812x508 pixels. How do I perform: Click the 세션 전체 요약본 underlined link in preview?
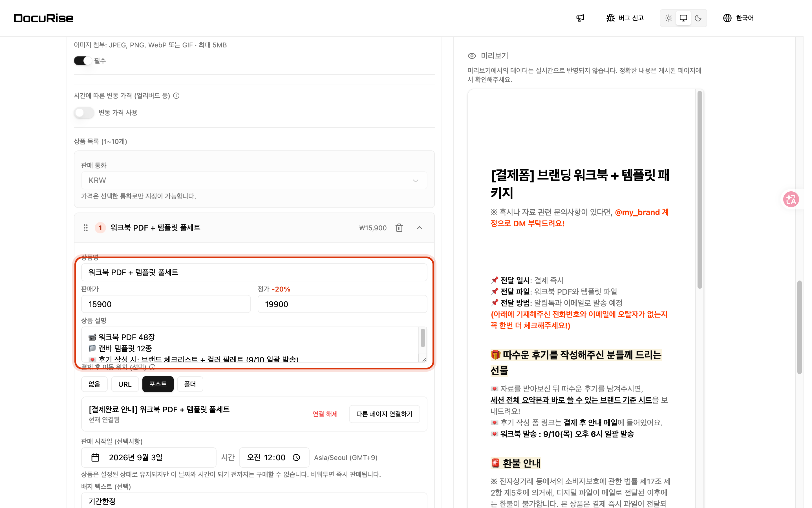tap(571, 400)
